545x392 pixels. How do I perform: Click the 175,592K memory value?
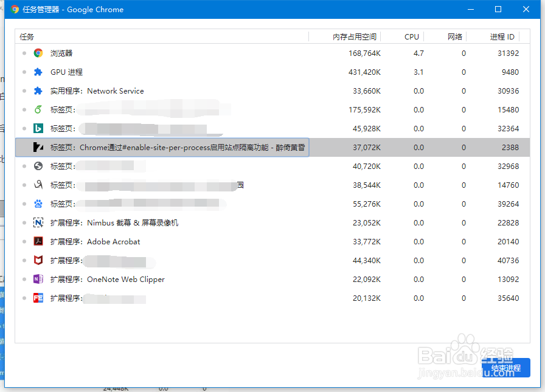coord(364,110)
